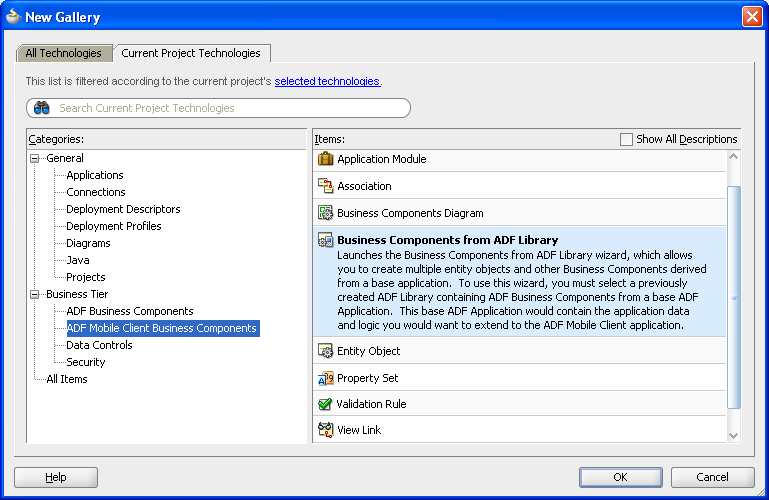Open the selected technologies link
The width and height of the screenshot is (769, 500).
pos(327,81)
